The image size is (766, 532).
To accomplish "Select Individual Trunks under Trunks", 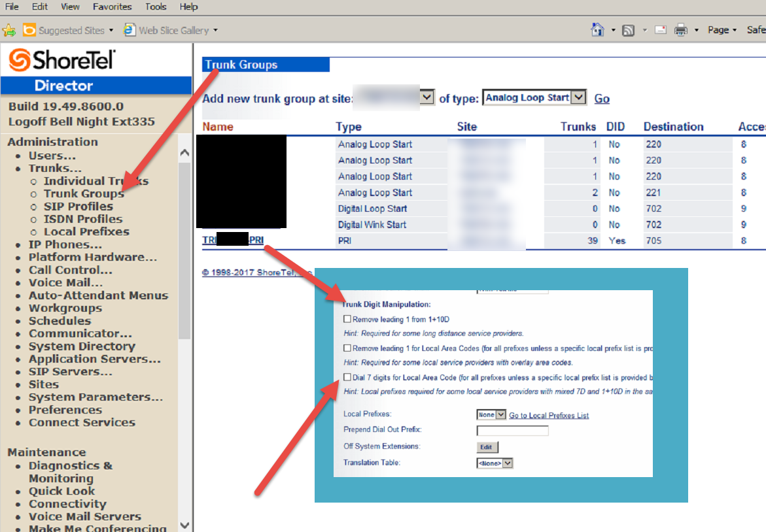I will click(96, 181).
